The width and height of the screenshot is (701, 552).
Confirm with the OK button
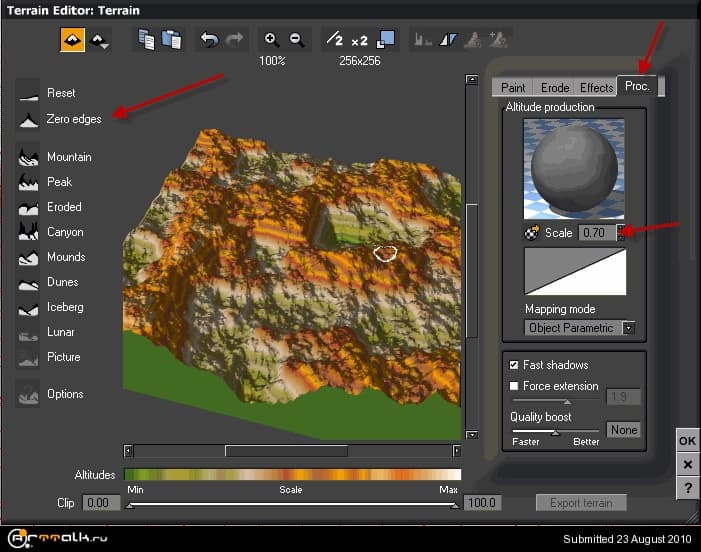[x=687, y=441]
